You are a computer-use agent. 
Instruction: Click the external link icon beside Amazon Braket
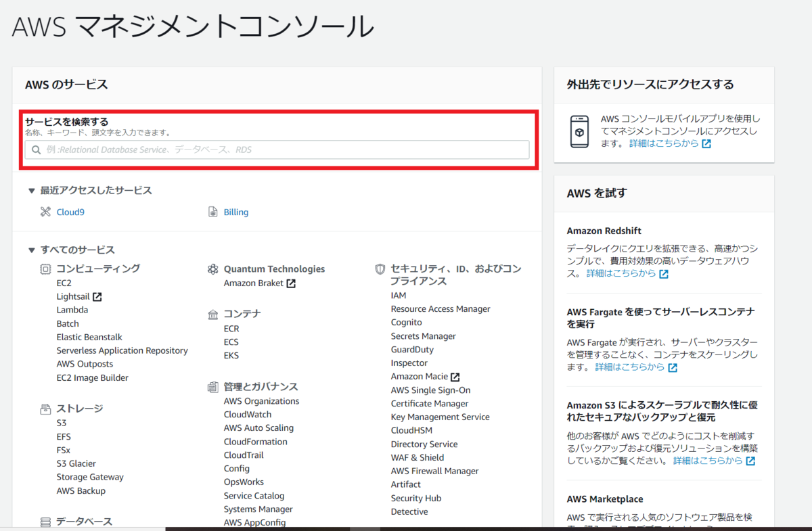pyautogui.click(x=291, y=283)
